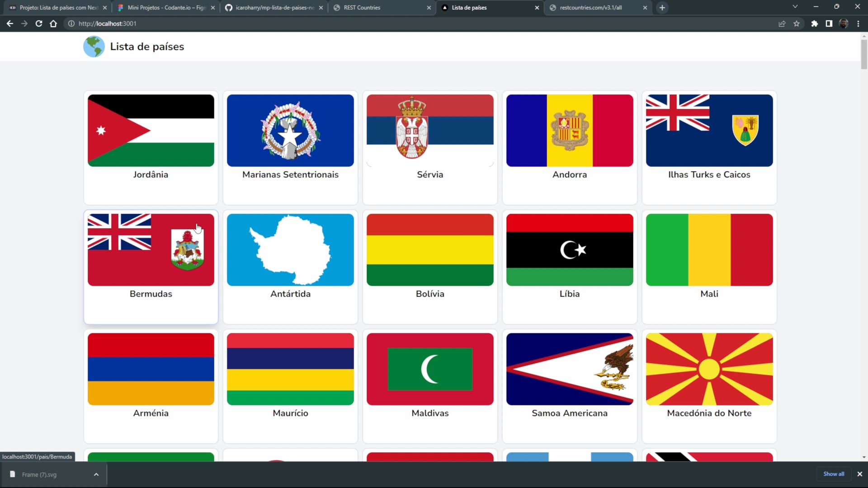Close the restcountries.com/v3.1/all tab
Viewport: 868px width, 488px height.
tap(645, 8)
